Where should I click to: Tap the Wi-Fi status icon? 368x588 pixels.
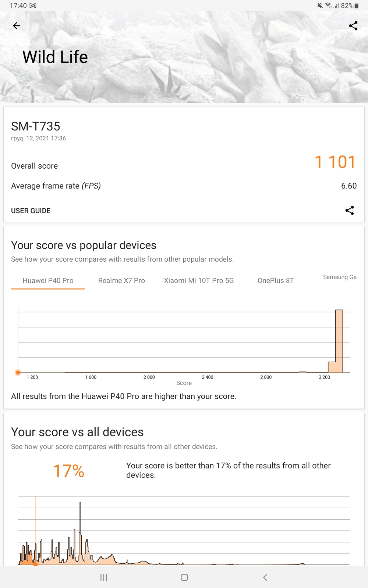point(328,6)
